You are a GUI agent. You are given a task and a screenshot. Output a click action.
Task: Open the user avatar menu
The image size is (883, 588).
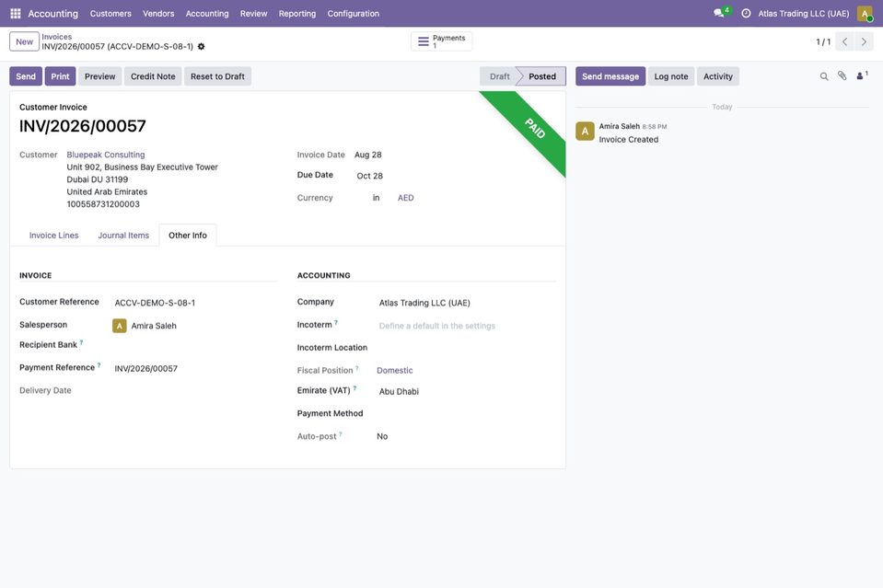pos(865,14)
